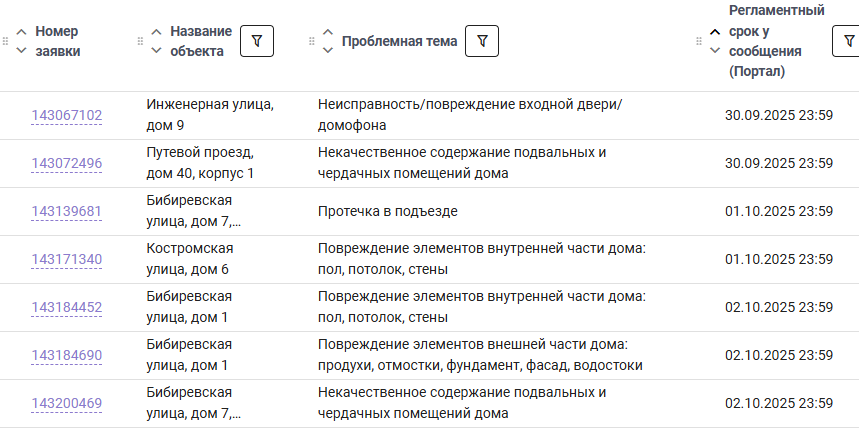Viewport: 859px width, 432px height.
Task: Open filter for Название объекта column
Action: click(x=257, y=41)
